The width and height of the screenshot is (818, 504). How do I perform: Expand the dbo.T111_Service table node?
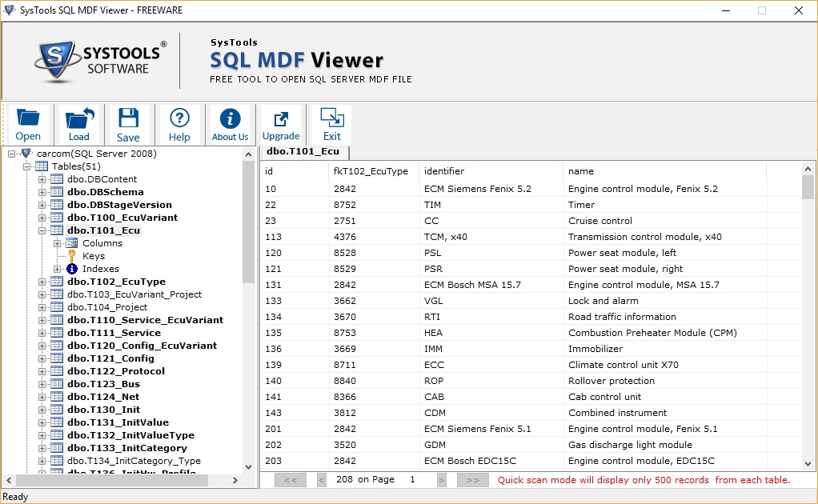coord(42,333)
